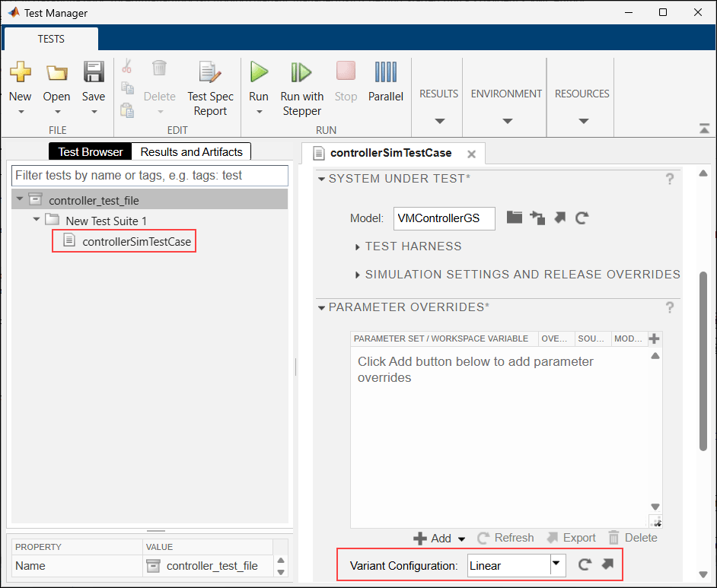Open the Run dropdown arrow
Viewport: 717px width, 588px height.
click(x=260, y=112)
